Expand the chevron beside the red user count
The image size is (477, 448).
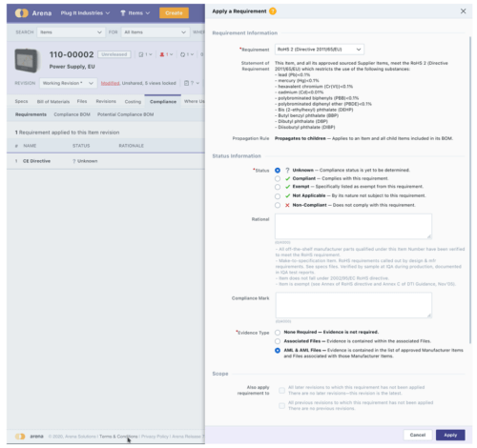(x=171, y=54)
